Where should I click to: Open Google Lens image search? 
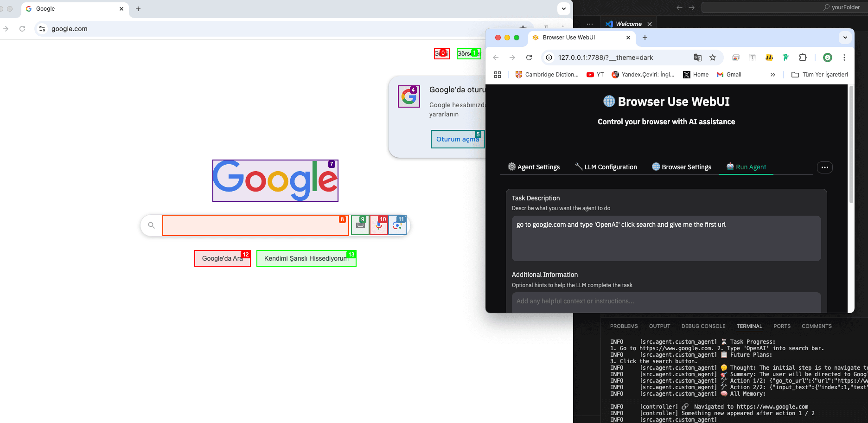(x=397, y=225)
